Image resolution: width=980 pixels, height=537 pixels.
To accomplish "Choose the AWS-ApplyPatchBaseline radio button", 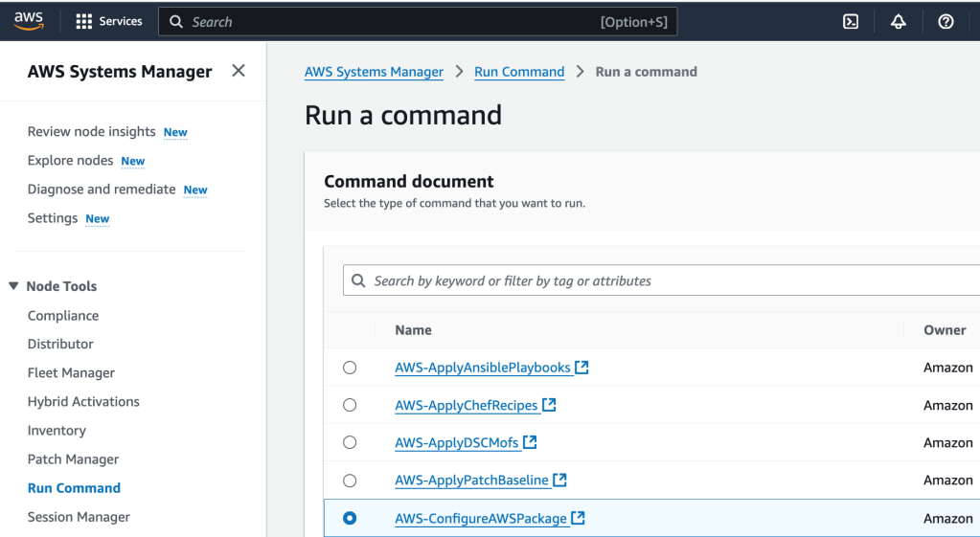I will pos(350,481).
